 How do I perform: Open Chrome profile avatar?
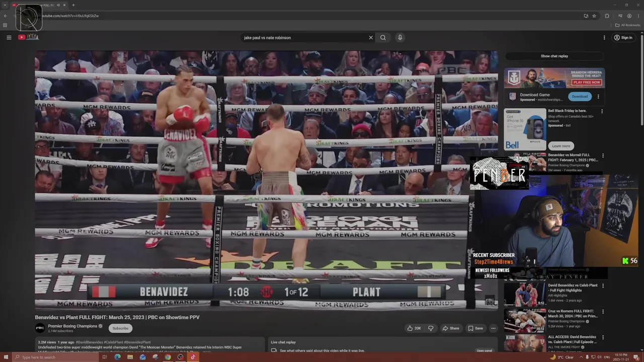pyautogui.click(x=629, y=16)
